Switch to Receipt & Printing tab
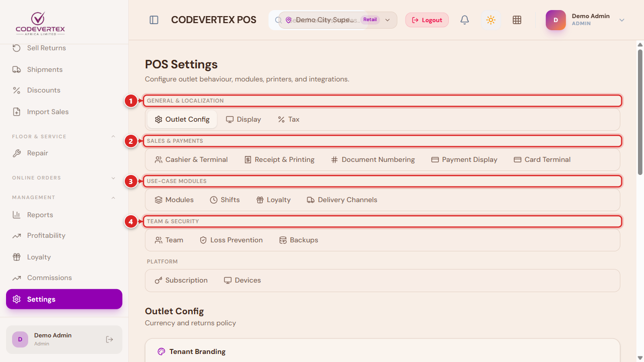The width and height of the screenshot is (644, 362). click(279, 160)
